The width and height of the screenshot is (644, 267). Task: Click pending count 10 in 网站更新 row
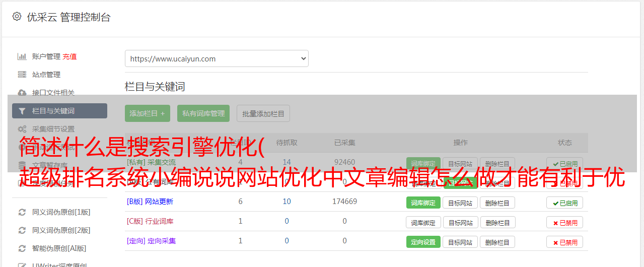pyautogui.click(x=287, y=202)
